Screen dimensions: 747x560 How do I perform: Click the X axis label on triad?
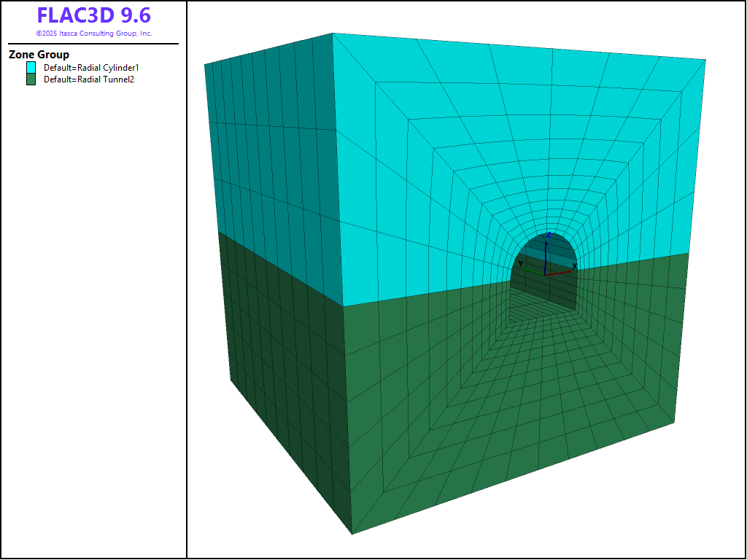point(574,266)
